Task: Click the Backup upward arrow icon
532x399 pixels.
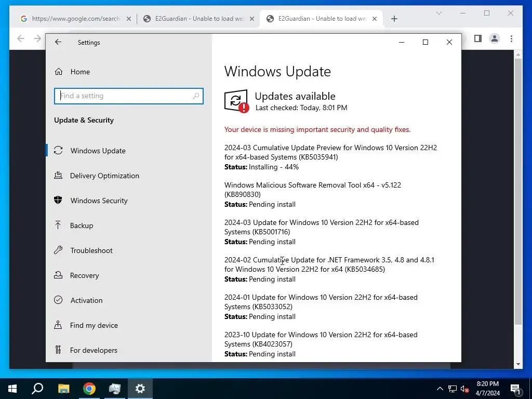Action: pyautogui.click(x=58, y=225)
